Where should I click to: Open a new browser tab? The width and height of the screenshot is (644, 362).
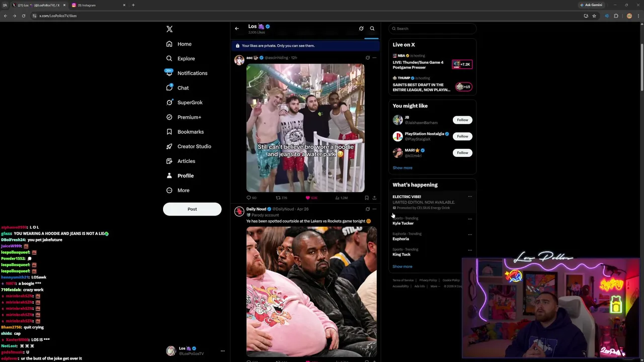133,5
